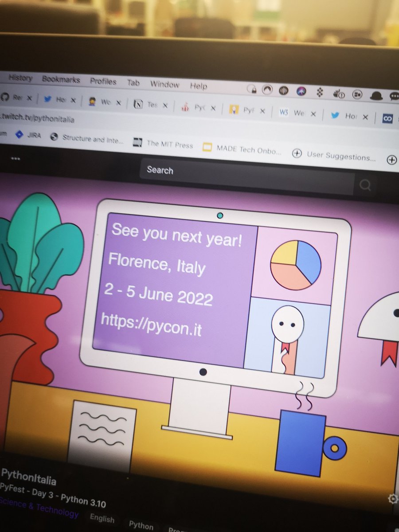Open the Bookmarks menu
Screen dimensions: 399x532
(61, 80)
